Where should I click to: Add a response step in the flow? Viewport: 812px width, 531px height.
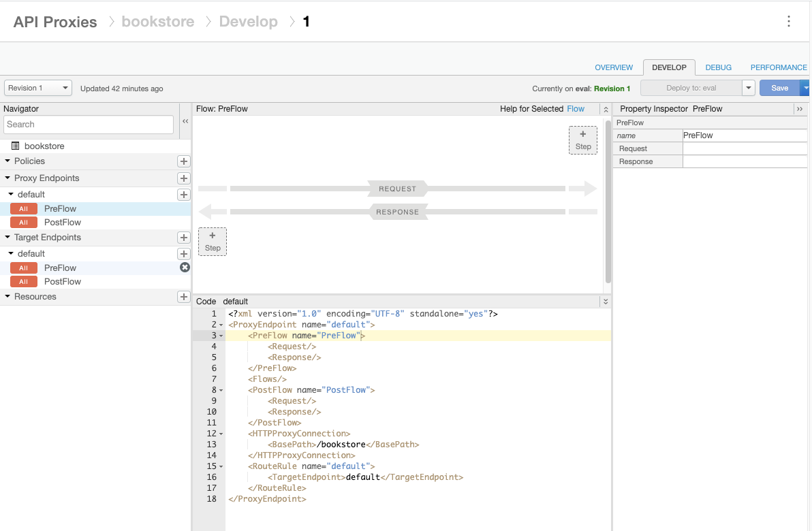[x=213, y=242]
